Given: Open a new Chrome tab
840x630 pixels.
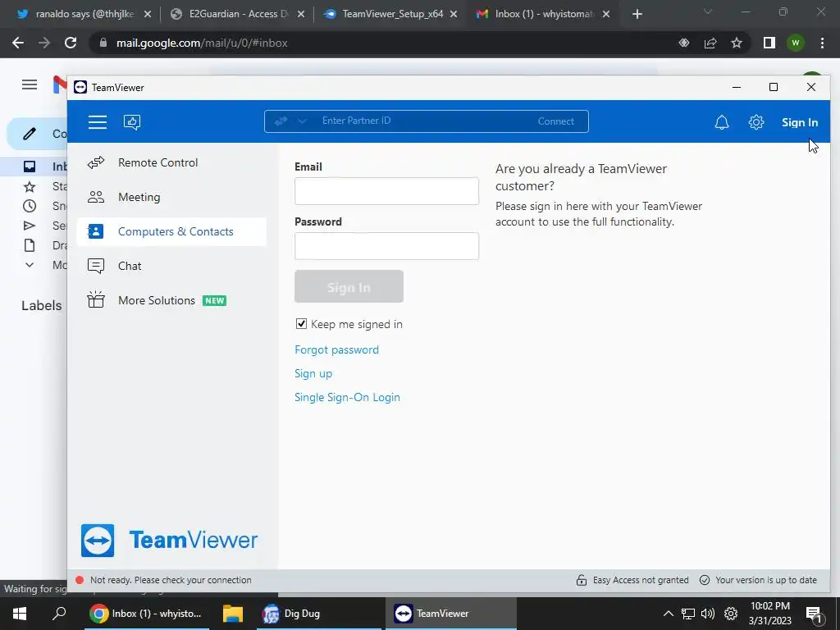Looking at the screenshot, I should click(637, 14).
